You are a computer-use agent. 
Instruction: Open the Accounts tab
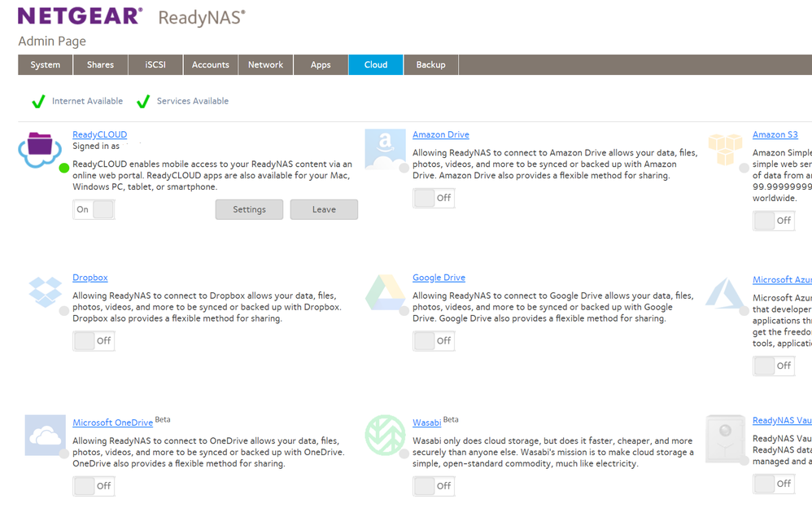pyautogui.click(x=210, y=65)
